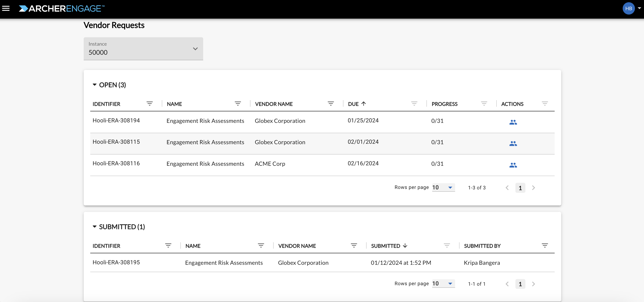Sort by DUE column ascending arrow
This screenshot has width=644, height=302.
(x=363, y=104)
